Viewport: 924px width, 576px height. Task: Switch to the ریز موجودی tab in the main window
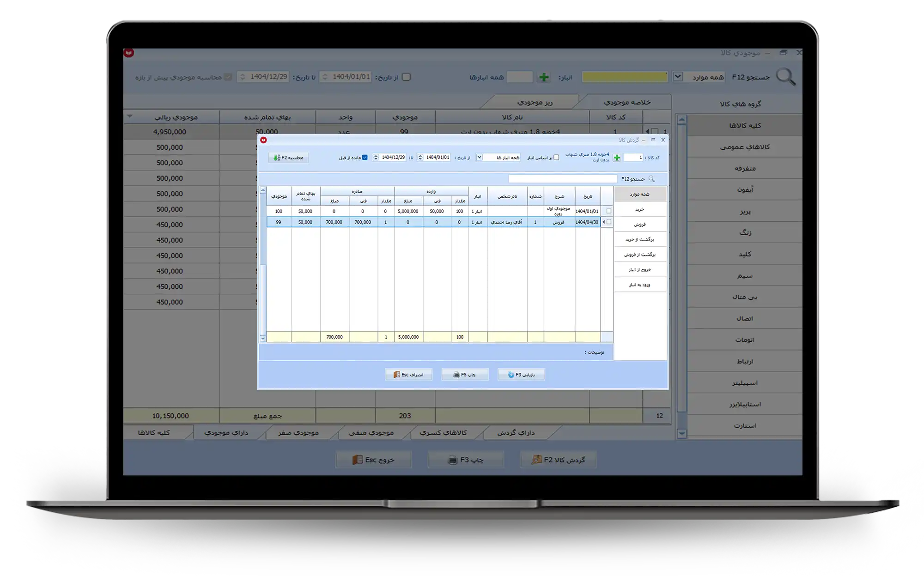(x=535, y=102)
